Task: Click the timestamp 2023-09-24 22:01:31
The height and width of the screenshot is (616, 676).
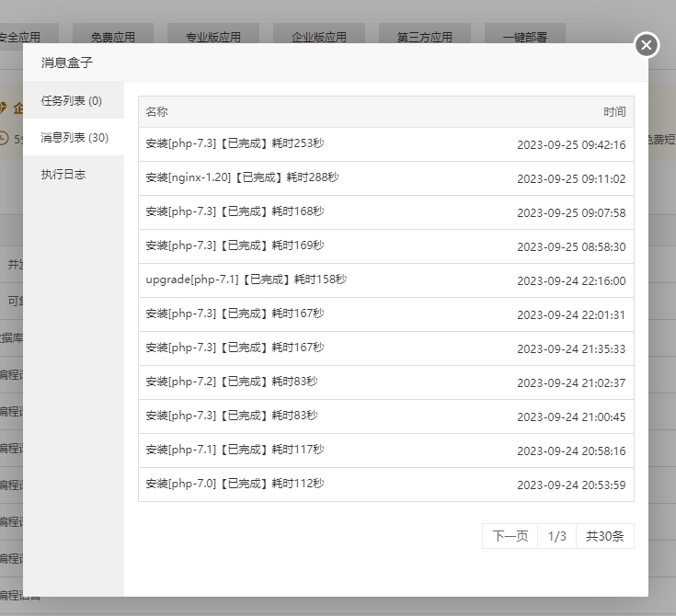Action: click(x=571, y=315)
